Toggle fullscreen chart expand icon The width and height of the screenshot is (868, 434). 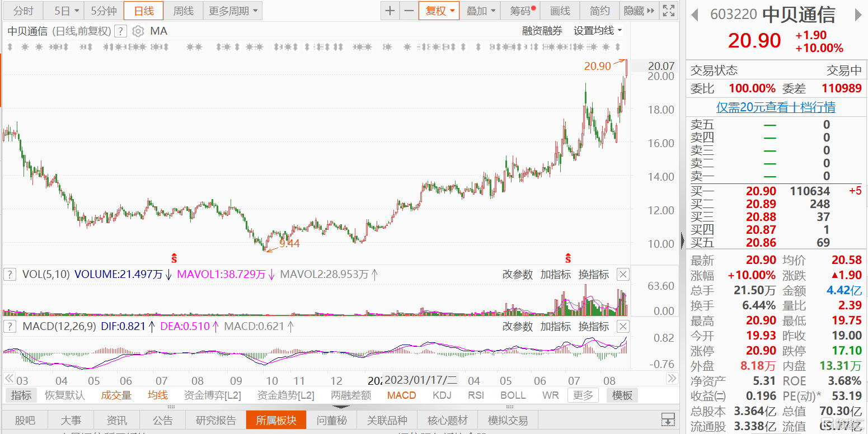[668, 11]
